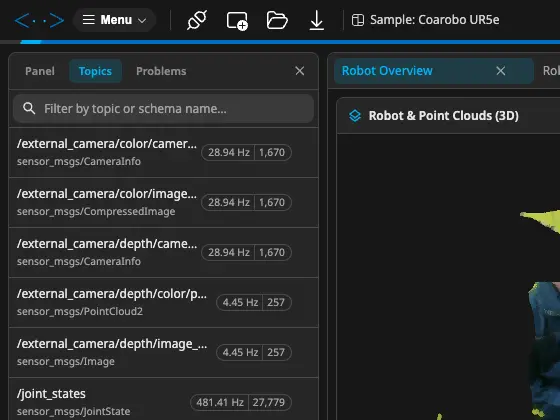The height and width of the screenshot is (420, 560).
Task: Click the 4.45 Hz badge of PointCloud2 topic
Action: click(x=240, y=302)
